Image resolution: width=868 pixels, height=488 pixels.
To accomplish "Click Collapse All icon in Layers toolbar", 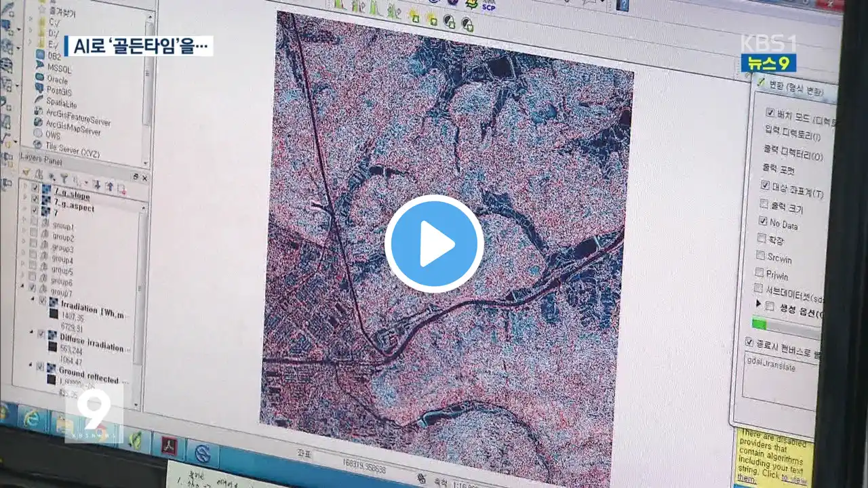I will 108,186.
